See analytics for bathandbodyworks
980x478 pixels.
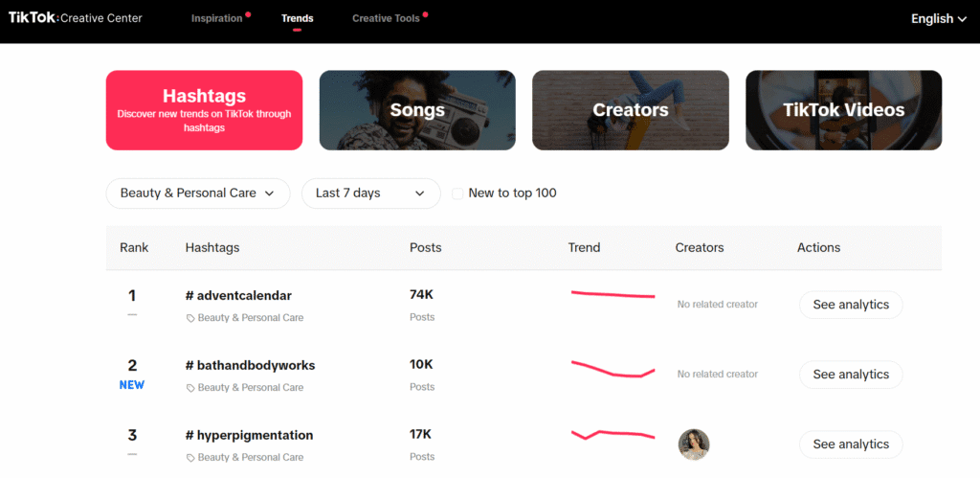coord(851,375)
